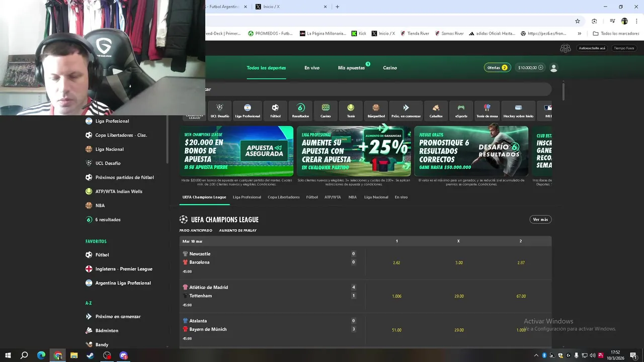Viewport: 644px width, 362px height.
Task: Open the Apuesta Asegurada promo banner
Action: (236, 151)
